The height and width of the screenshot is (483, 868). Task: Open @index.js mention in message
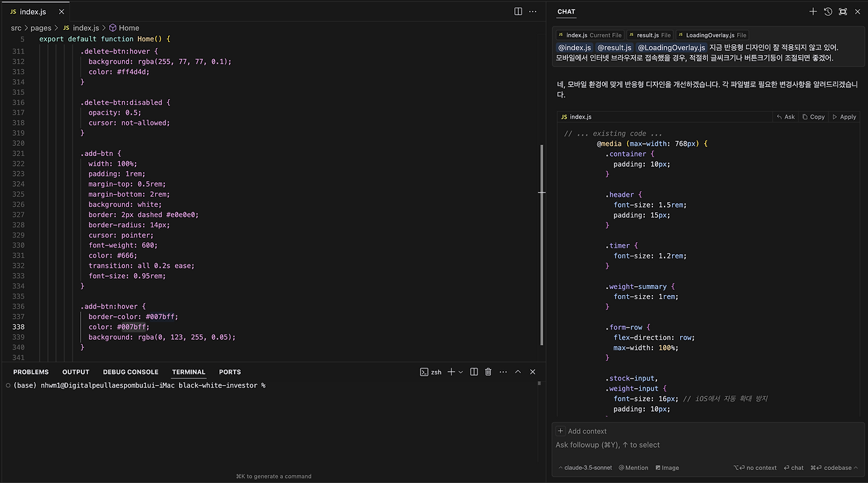click(574, 47)
